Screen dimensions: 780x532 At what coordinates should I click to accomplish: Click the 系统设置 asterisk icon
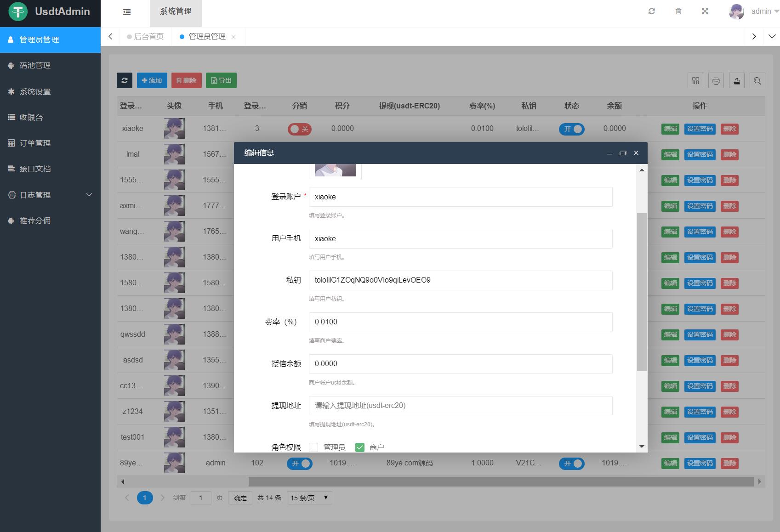[11, 91]
